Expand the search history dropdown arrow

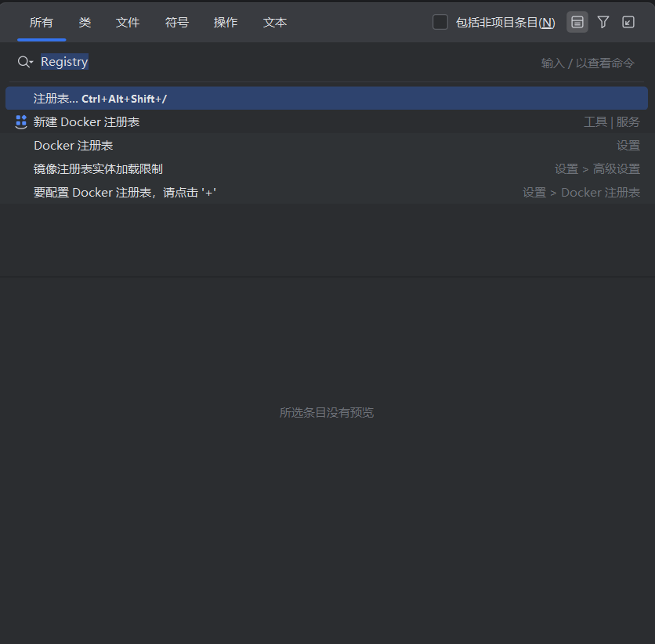pos(30,63)
